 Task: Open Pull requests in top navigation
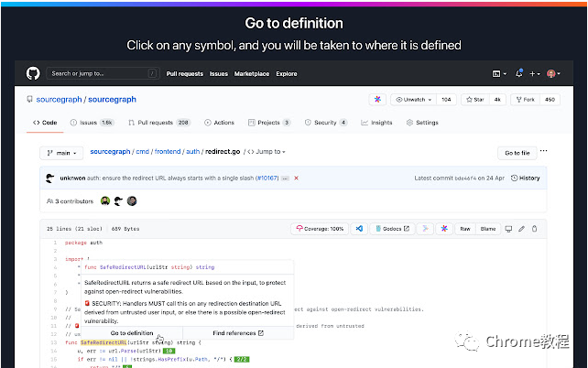click(x=184, y=74)
